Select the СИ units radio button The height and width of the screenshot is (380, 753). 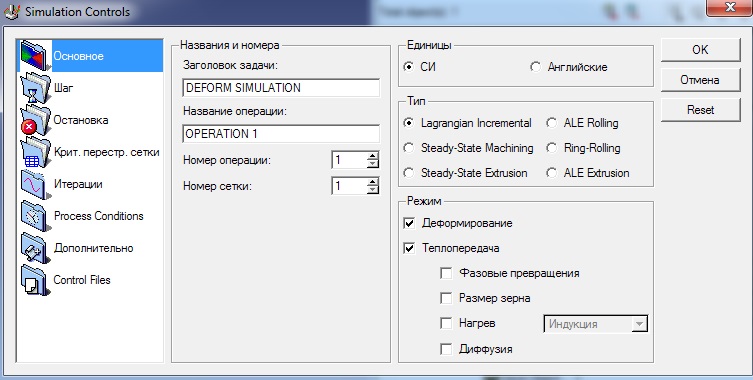pos(409,67)
